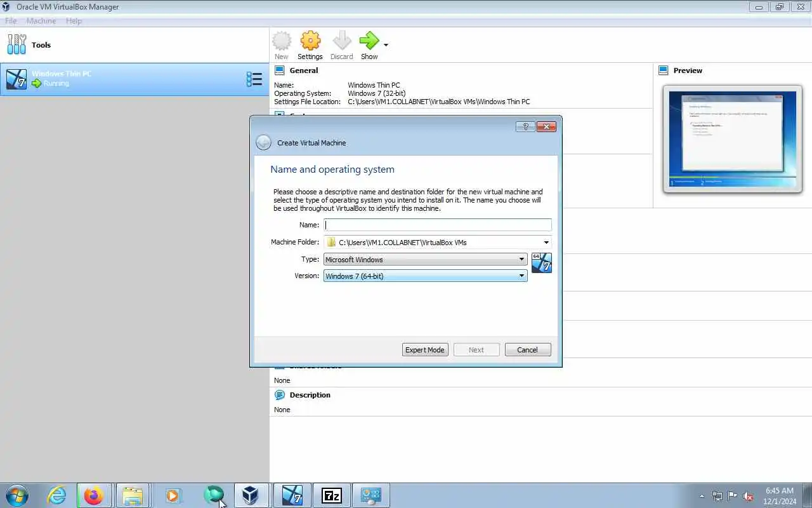Open the Show button dropdown arrow
This screenshot has height=508, width=812.
click(386, 45)
